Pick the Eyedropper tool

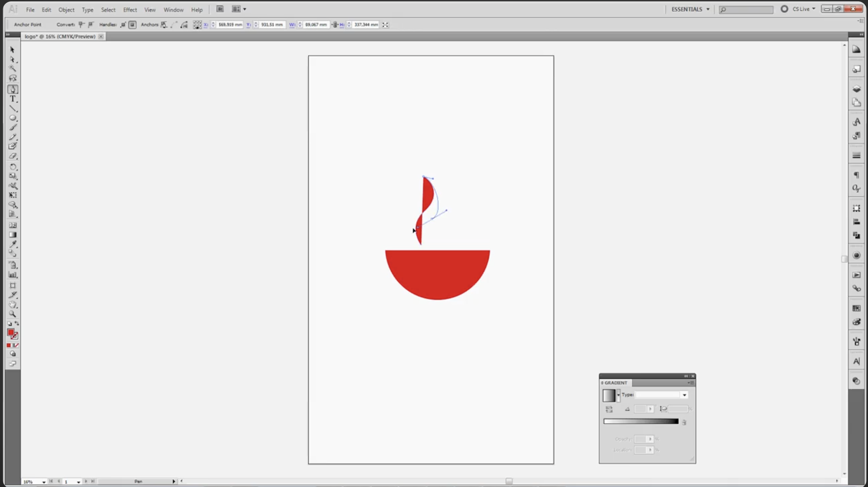pyautogui.click(x=13, y=243)
